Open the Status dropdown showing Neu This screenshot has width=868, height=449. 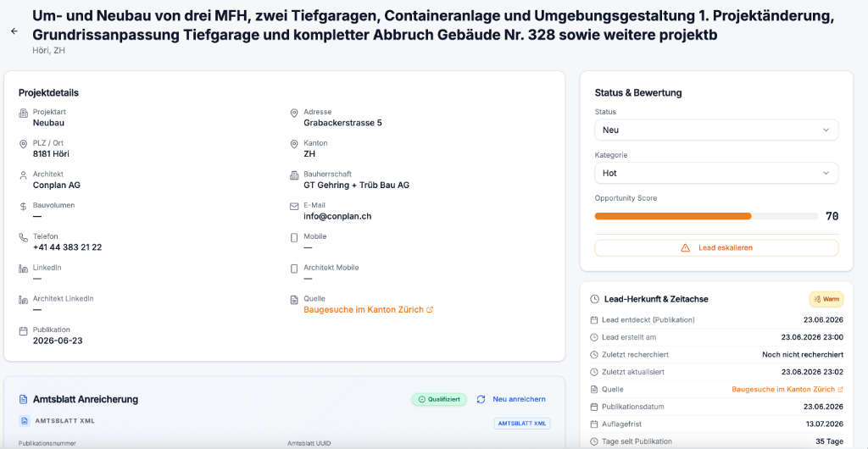(716, 130)
